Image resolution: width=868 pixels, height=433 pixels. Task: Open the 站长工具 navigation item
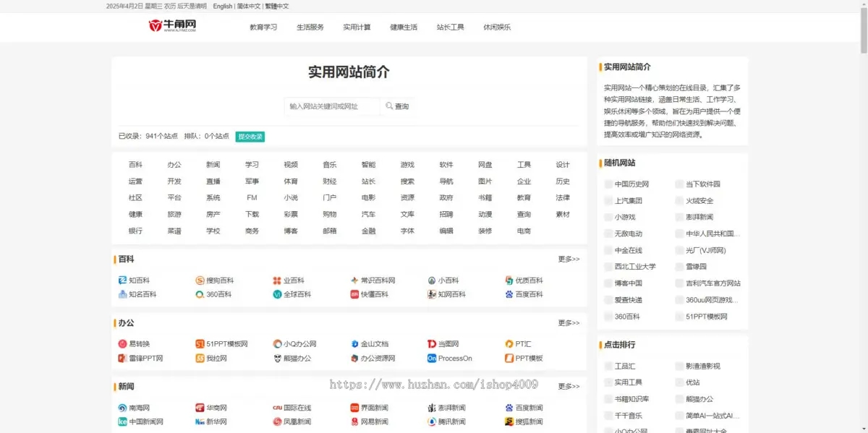point(450,27)
